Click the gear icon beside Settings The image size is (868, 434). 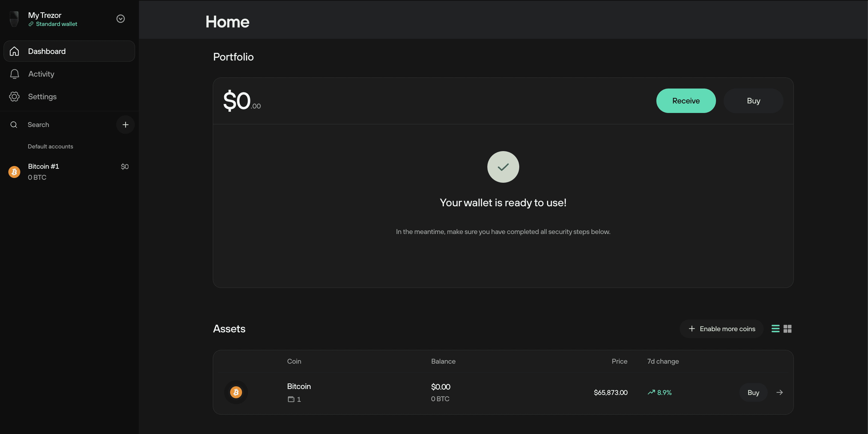[14, 97]
